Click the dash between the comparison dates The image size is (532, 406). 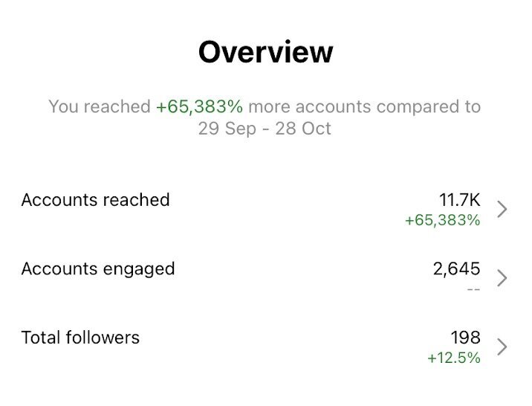tap(266, 129)
